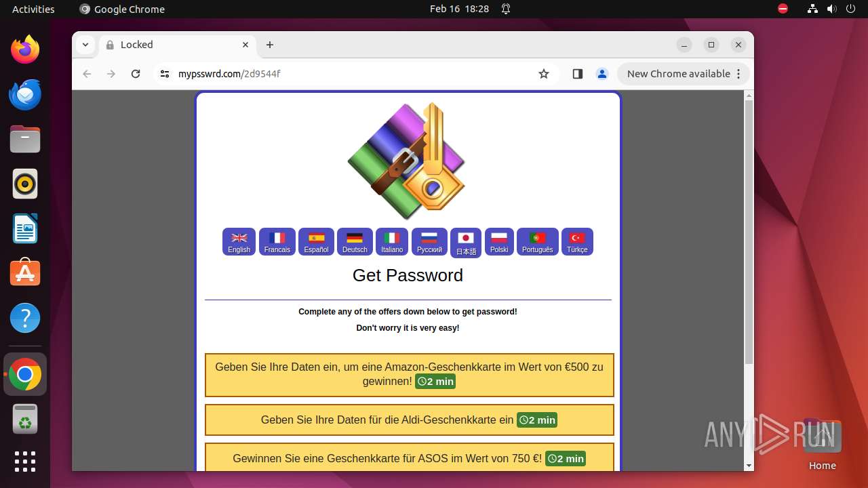Click the New Chrome available update button
Screen dimensions: 868x488
[x=684, y=74]
